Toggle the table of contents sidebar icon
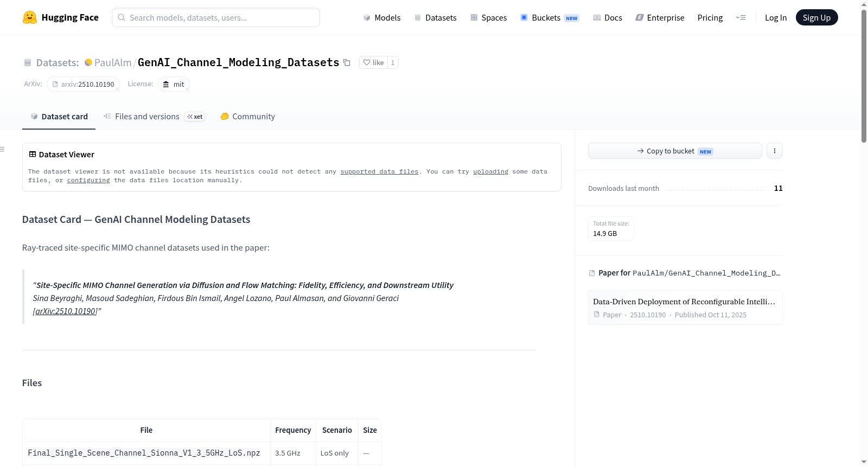Image resolution: width=868 pixels, height=467 pixels. click(x=3, y=149)
